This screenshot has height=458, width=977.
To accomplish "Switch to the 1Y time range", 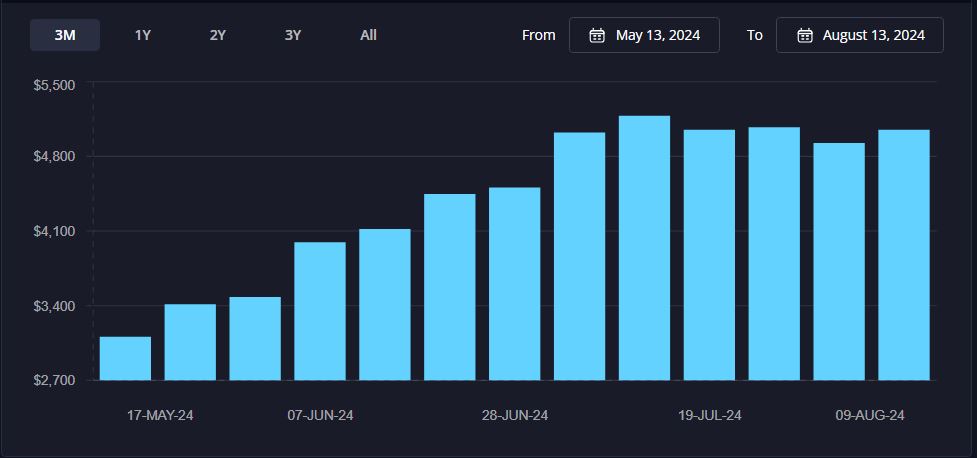I will [x=143, y=35].
